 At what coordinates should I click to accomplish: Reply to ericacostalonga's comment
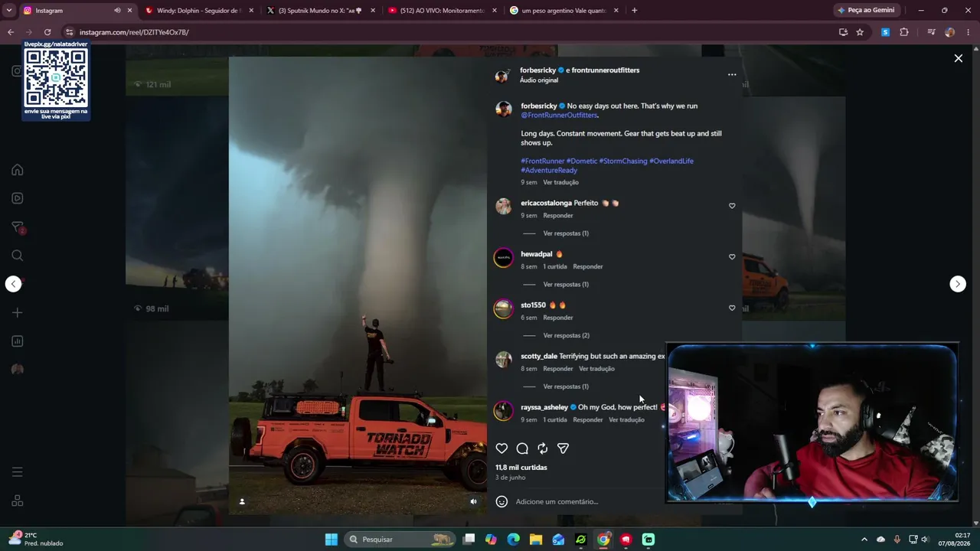pyautogui.click(x=557, y=216)
